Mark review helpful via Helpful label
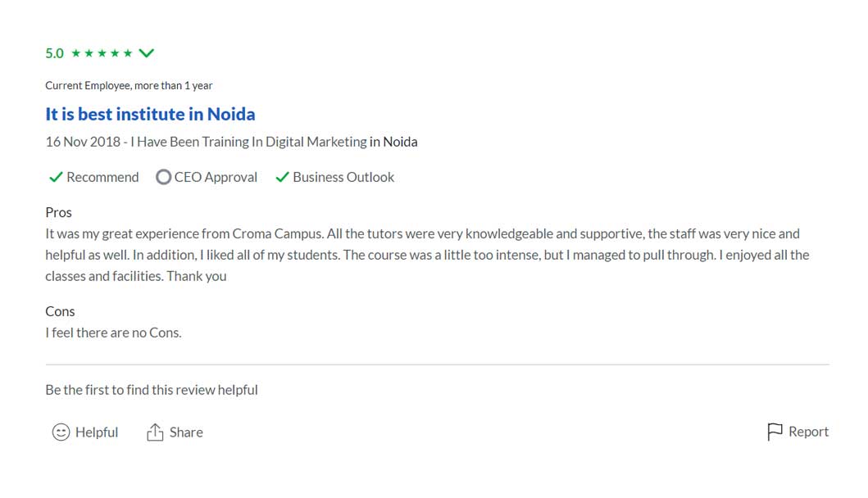Screen dimensions: 868x498 [97, 432]
